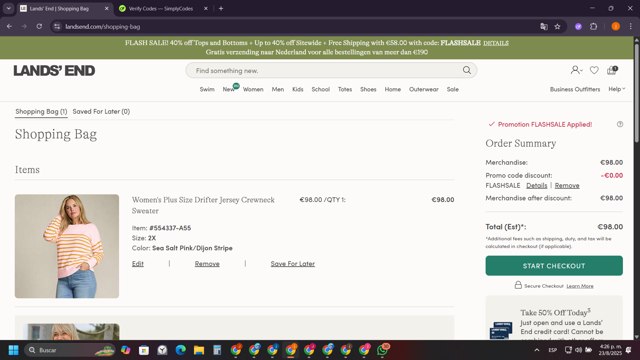
Task: Open the Sale menu
Action: coord(453,89)
